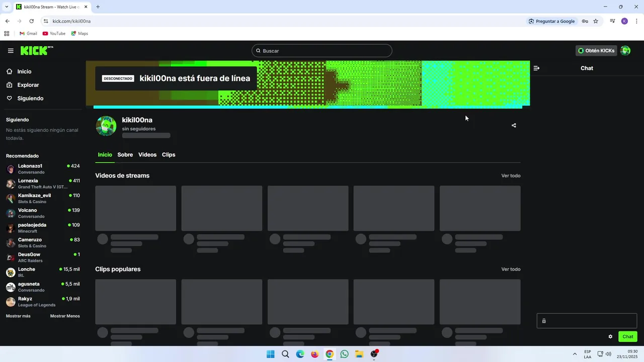Click Mostrar más in sidebar
The width and height of the screenshot is (644, 362).
[x=18, y=316]
